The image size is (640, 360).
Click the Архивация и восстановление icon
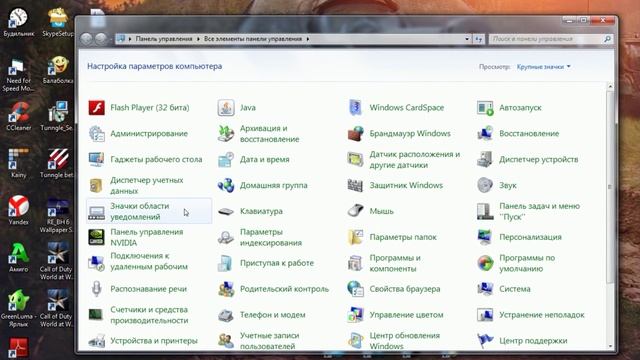pos(226,133)
